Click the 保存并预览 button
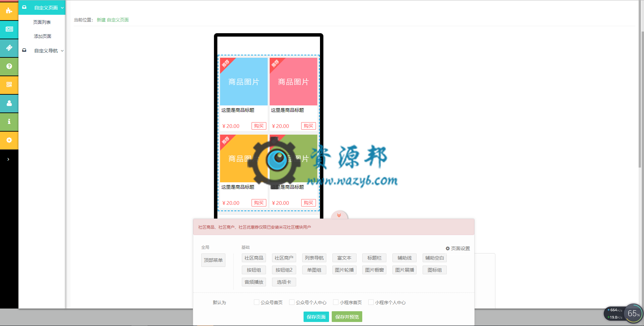 click(x=347, y=317)
